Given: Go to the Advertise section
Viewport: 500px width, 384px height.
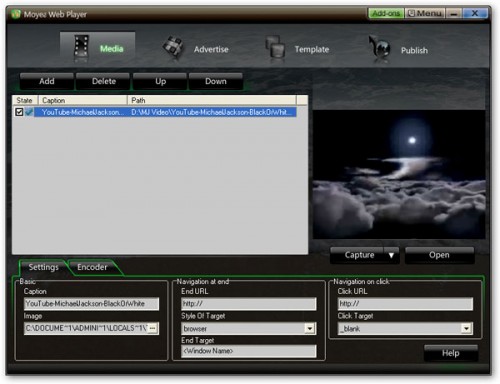Looking at the screenshot, I should click(x=211, y=49).
